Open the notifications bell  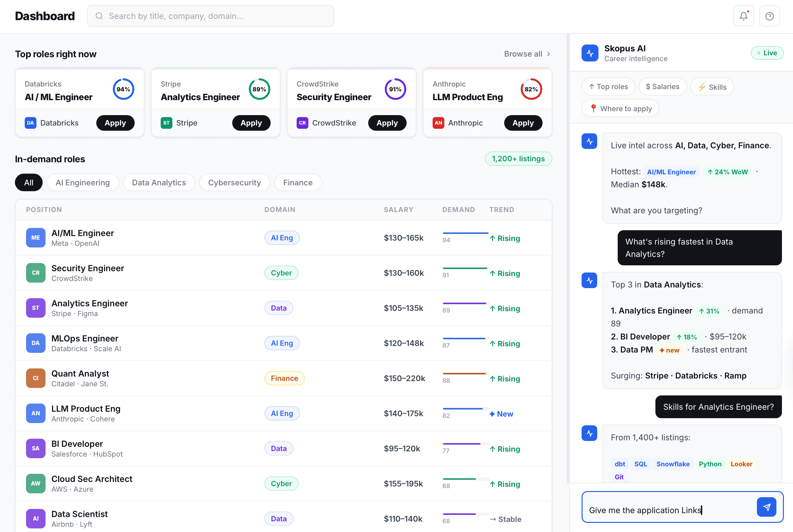coord(743,16)
